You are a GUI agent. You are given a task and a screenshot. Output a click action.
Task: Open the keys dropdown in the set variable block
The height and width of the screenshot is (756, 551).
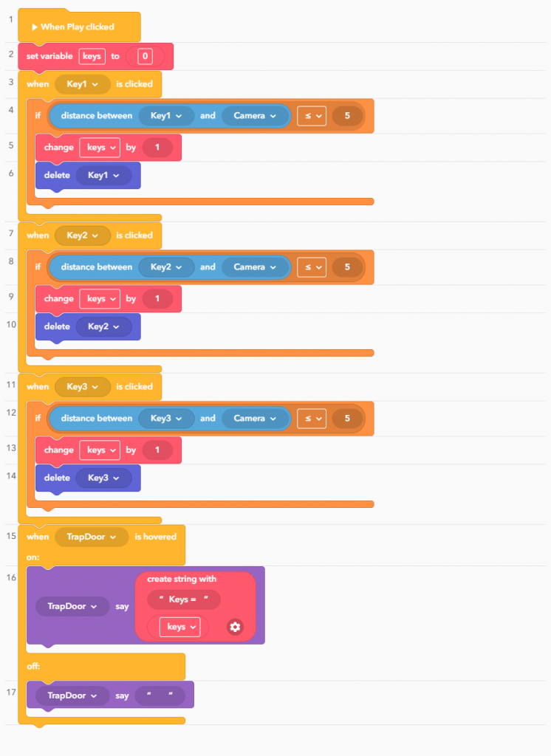click(92, 56)
